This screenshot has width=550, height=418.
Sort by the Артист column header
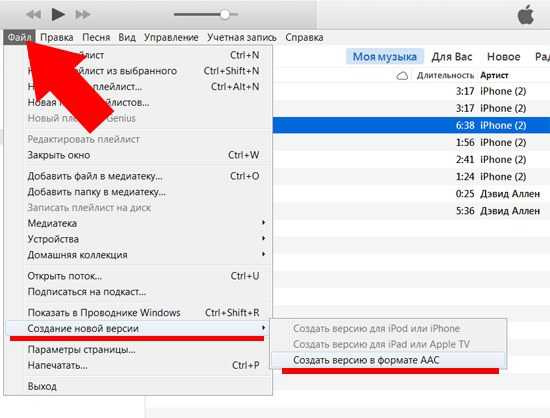[x=494, y=75]
